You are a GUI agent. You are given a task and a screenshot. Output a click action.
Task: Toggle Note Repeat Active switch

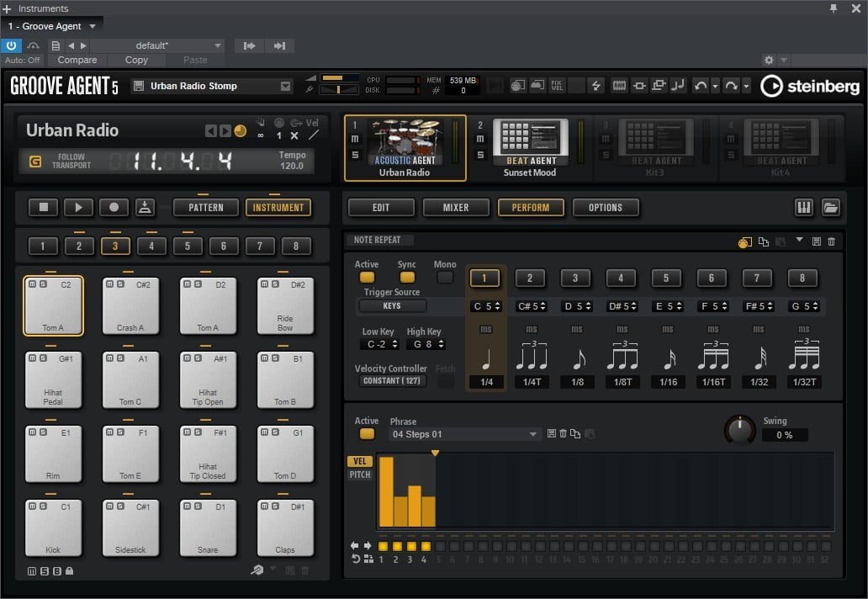(x=367, y=277)
